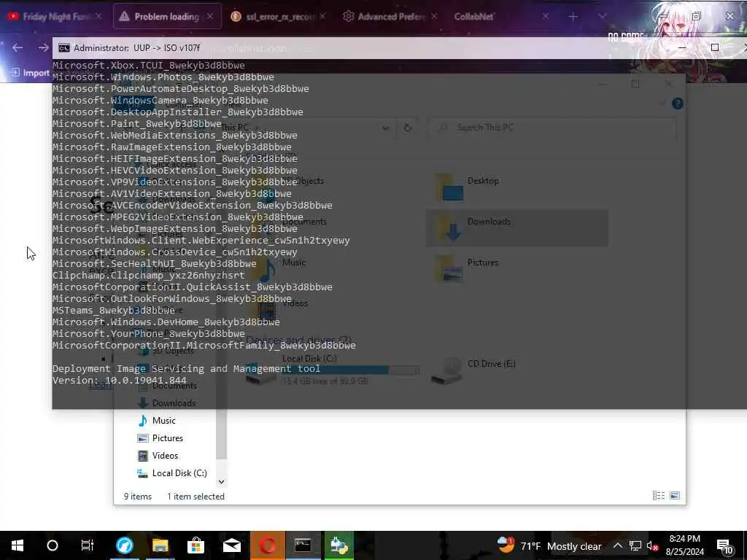Click the Import bookmarks button
Viewport: 747px width, 560px height.
pyautogui.click(x=31, y=73)
